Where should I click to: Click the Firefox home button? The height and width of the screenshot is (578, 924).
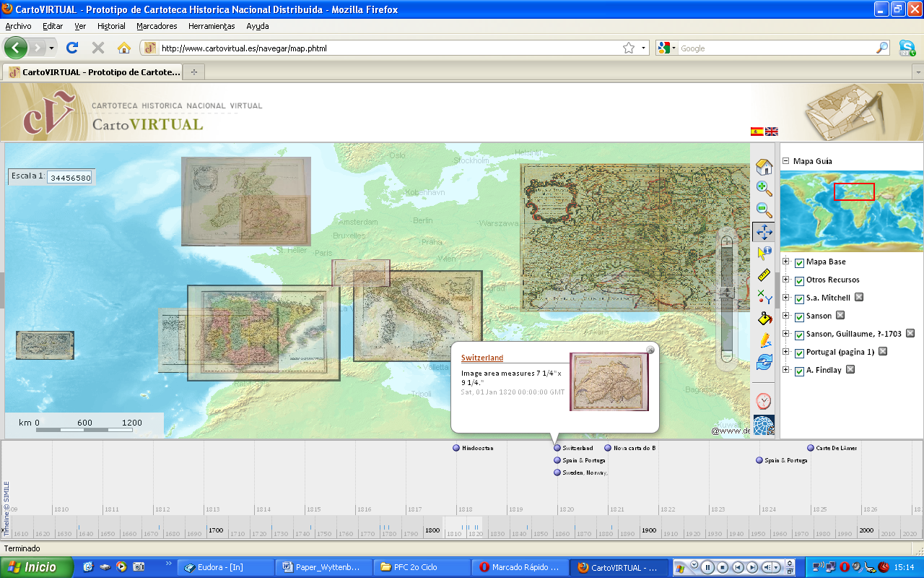tap(124, 48)
